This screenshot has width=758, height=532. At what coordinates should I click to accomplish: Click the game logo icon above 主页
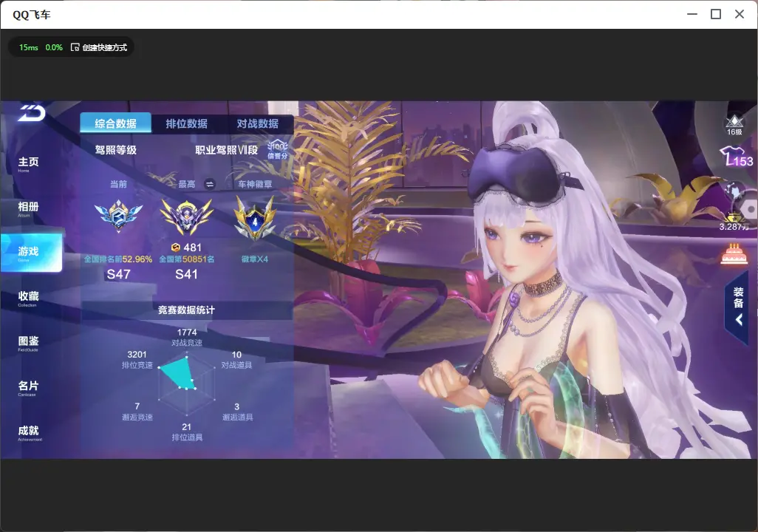[32, 112]
